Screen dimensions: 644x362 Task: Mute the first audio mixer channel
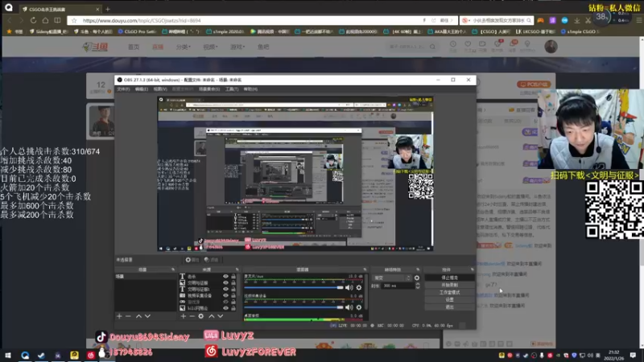349,288
